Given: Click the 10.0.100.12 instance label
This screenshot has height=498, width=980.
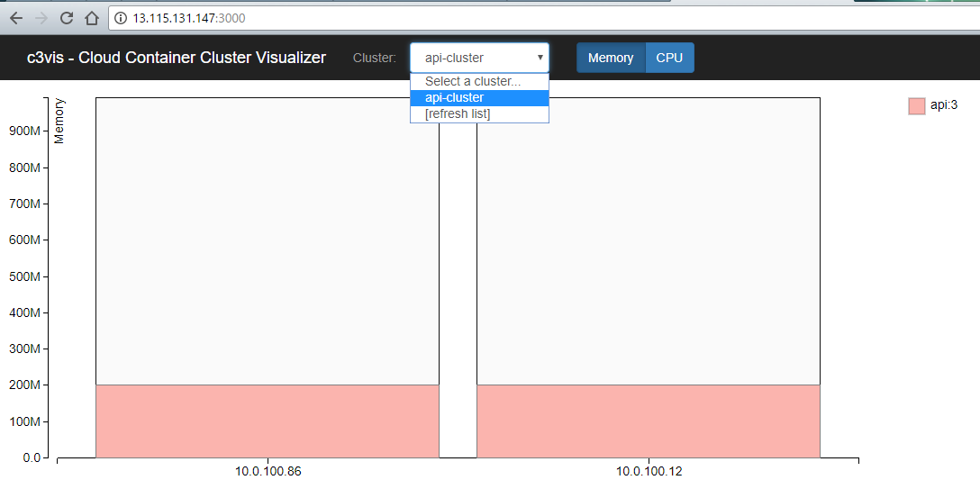Looking at the screenshot, I should [x=649, y=471].
